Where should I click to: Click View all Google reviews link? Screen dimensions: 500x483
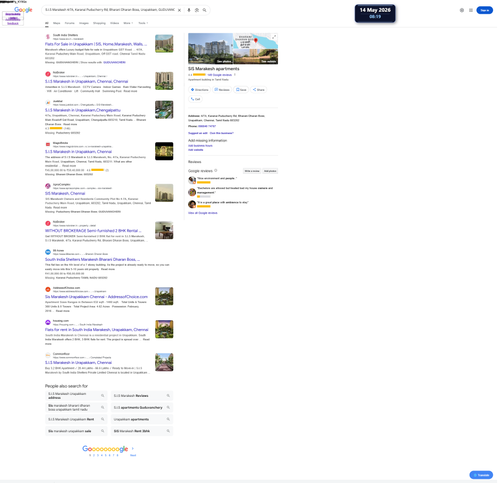click(203, 213)
